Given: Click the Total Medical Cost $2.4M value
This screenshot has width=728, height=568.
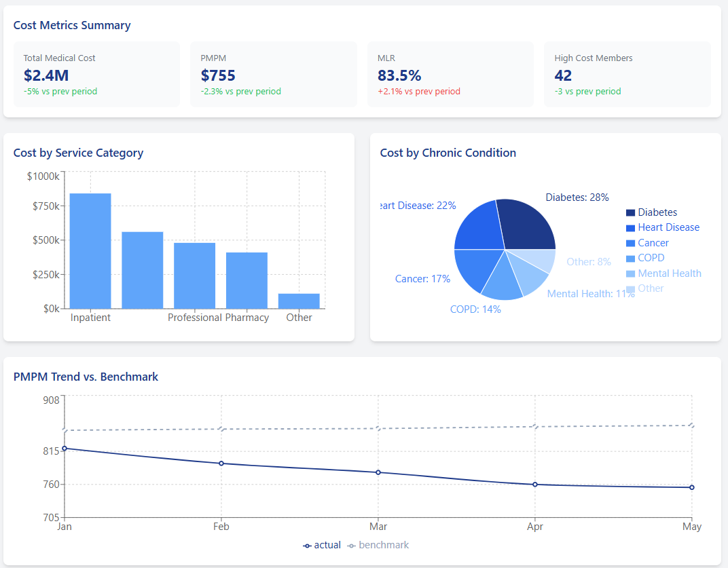Looking at the screenshot, I should 46,75.
